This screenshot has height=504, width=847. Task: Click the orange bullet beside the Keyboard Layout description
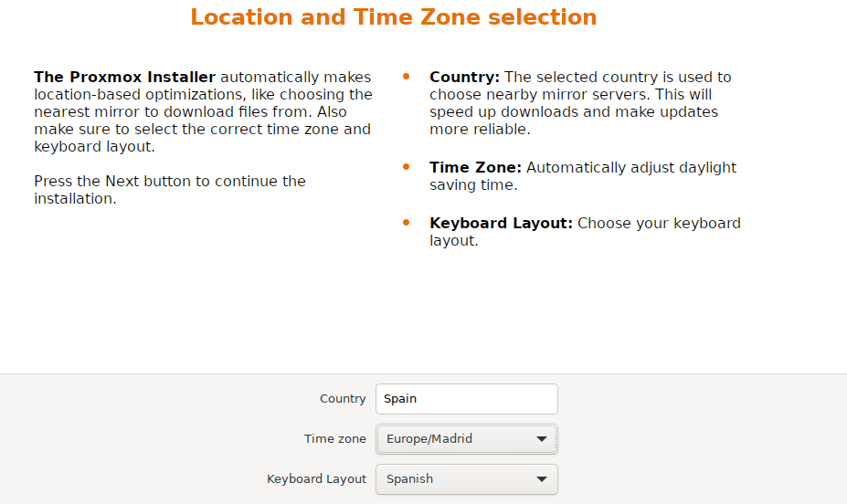point(406,223)
